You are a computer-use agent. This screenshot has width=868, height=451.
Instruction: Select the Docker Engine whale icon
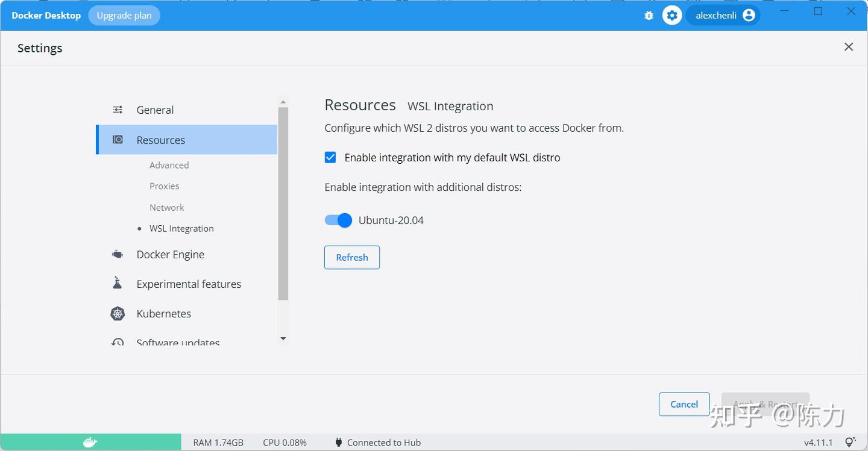pyautogui.click(x=117, y=253)
